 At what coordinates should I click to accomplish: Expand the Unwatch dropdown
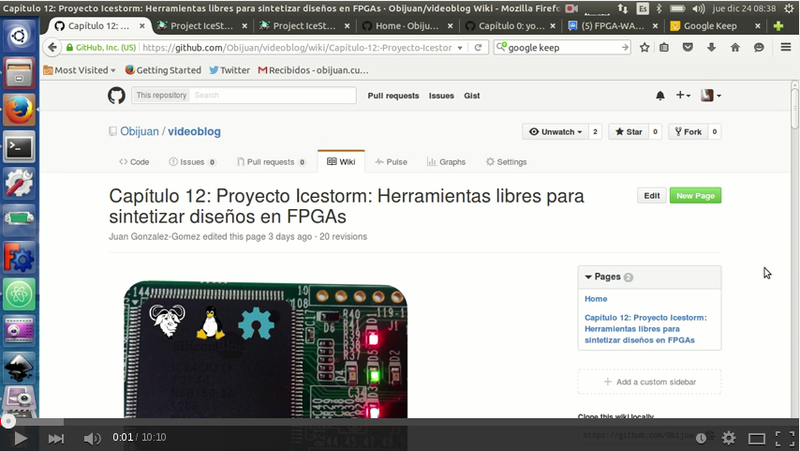[x=555, y=131]
